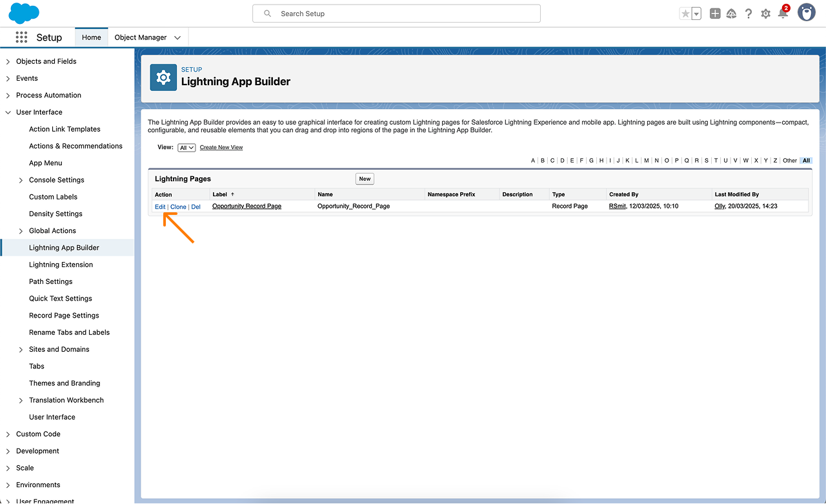Switch to the Object Manager tab
This screenshot has height=504, width=826.
(141, 37)
